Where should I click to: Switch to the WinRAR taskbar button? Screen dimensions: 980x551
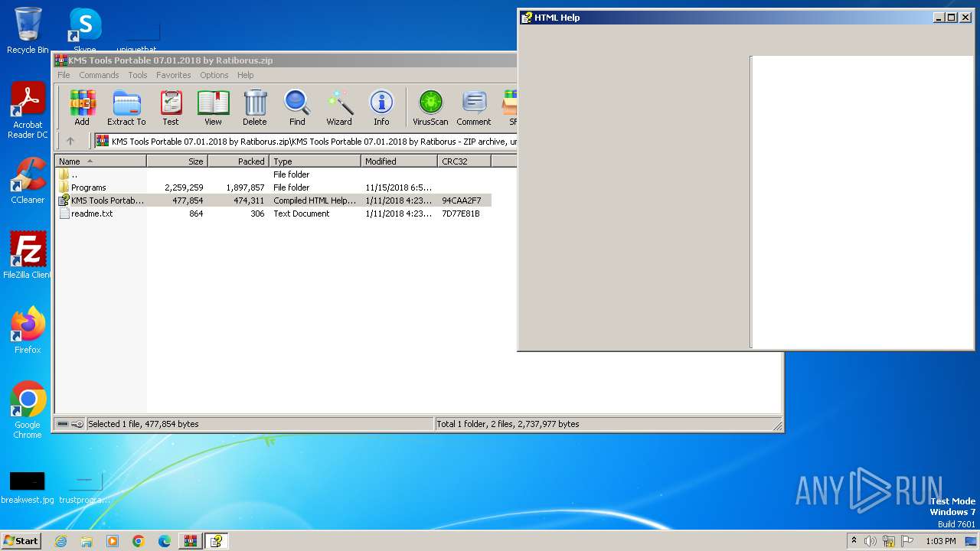click(191, 541)
